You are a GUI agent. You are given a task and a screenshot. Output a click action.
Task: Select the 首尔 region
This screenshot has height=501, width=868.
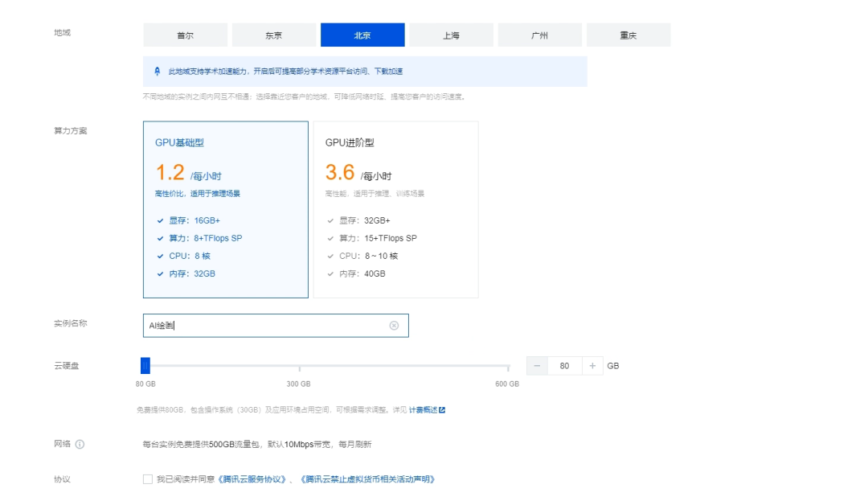(185, 35)
